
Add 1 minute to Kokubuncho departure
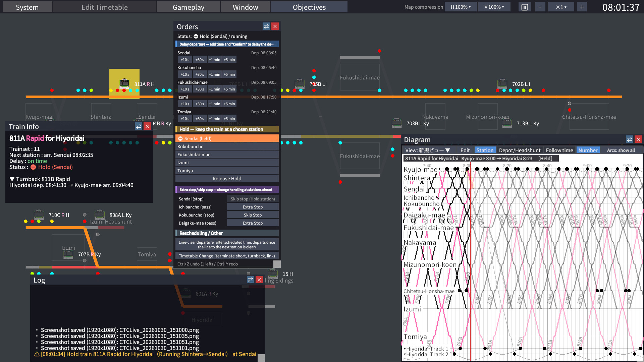[214, 74]
